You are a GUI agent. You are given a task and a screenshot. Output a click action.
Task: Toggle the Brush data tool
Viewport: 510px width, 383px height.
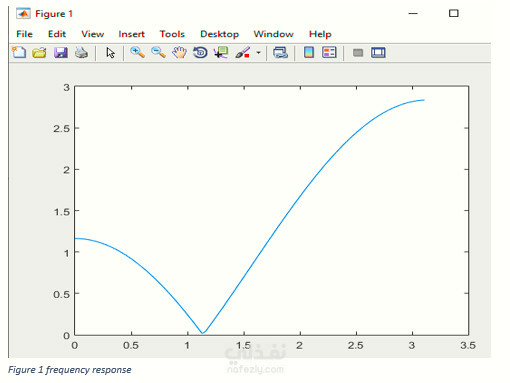pyautogui.click(x=242, y=52)
